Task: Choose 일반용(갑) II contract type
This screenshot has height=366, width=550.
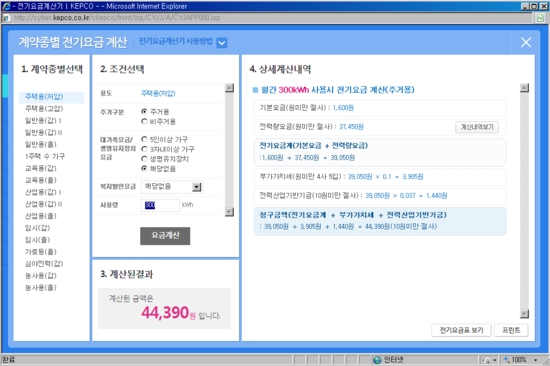Action: (x=43, y=133)
